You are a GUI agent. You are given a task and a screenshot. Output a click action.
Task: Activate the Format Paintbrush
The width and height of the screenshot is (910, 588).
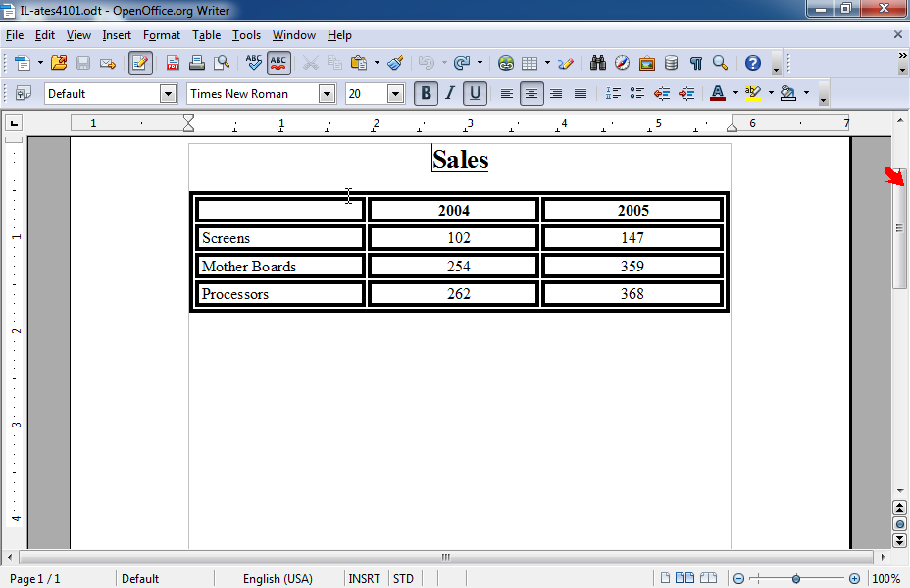395,62
